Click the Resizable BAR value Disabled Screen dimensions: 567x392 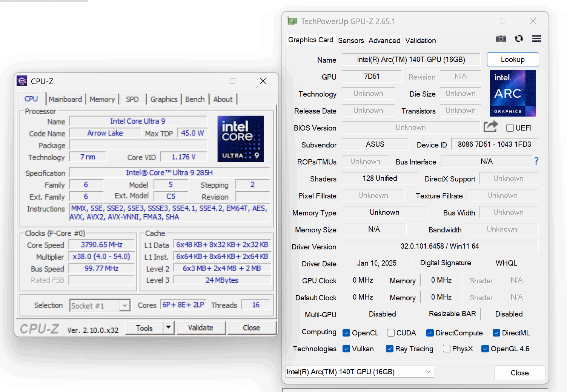(x=509, y=314)
